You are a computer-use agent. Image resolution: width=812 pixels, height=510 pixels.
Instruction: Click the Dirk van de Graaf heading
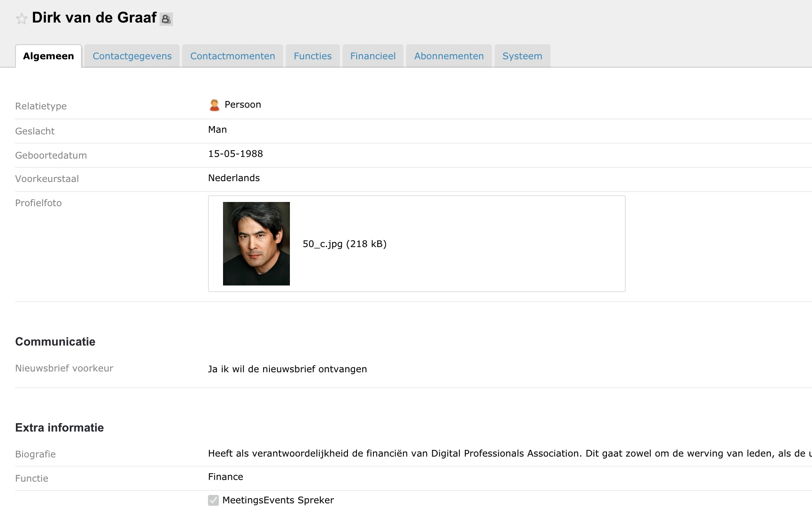click(x=94, y=18)
